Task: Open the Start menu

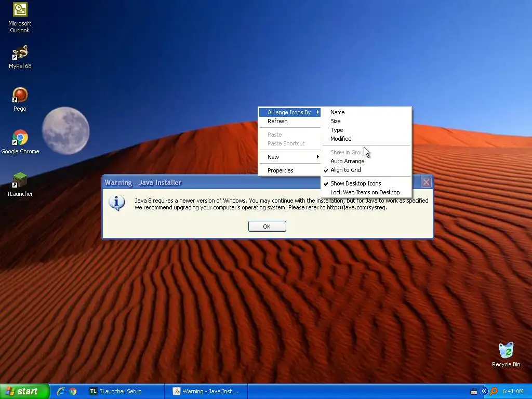Action: tap(24, 391)
